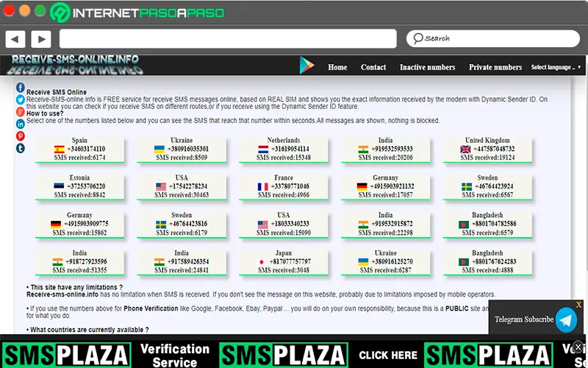588x368 pixels.
Task: Click the Google Plus share icon
Action: click(21, 112)
